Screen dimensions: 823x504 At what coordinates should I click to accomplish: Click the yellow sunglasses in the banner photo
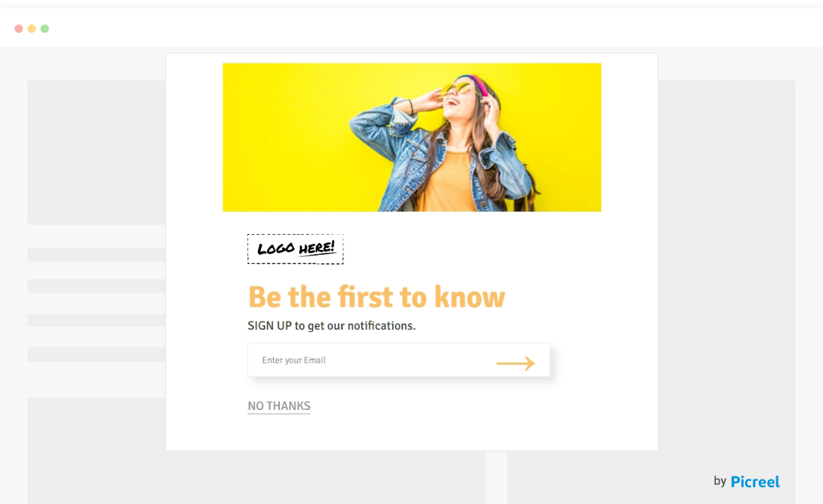[x=455, y=88]
